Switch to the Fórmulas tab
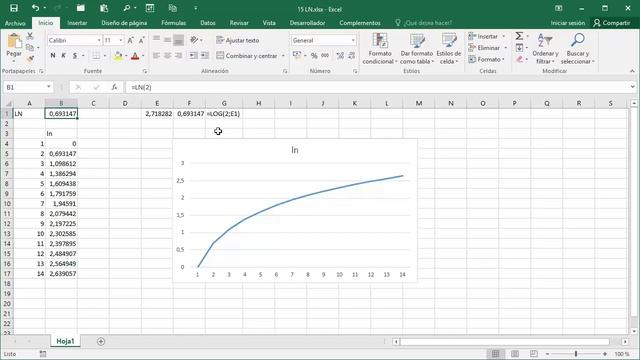 (173, 23)
